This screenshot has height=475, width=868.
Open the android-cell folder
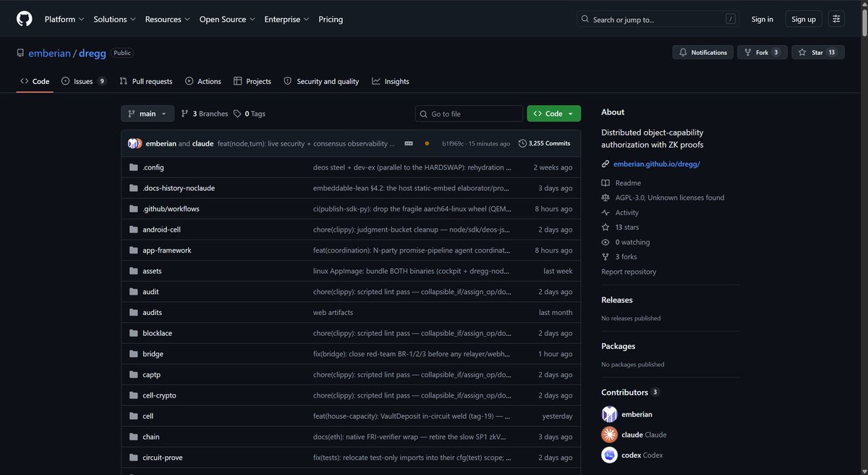point(161,230)
